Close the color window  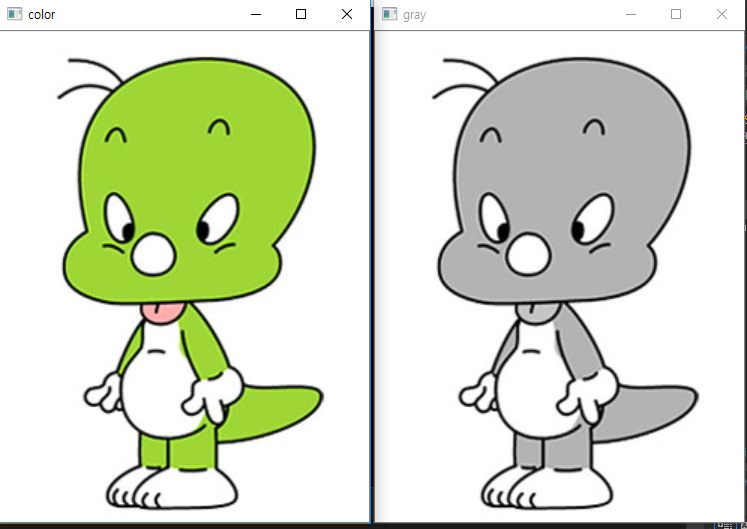[347, 14]
